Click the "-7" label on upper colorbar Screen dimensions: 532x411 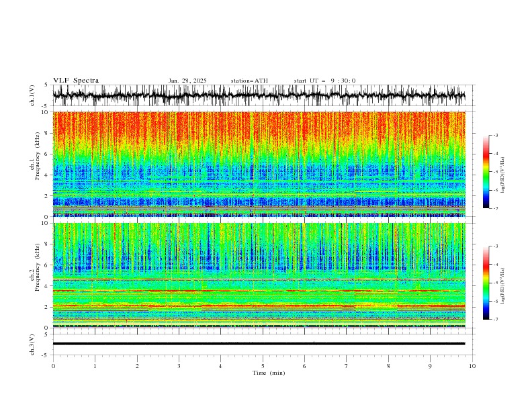pyautogui.click(x=496, y=208)
